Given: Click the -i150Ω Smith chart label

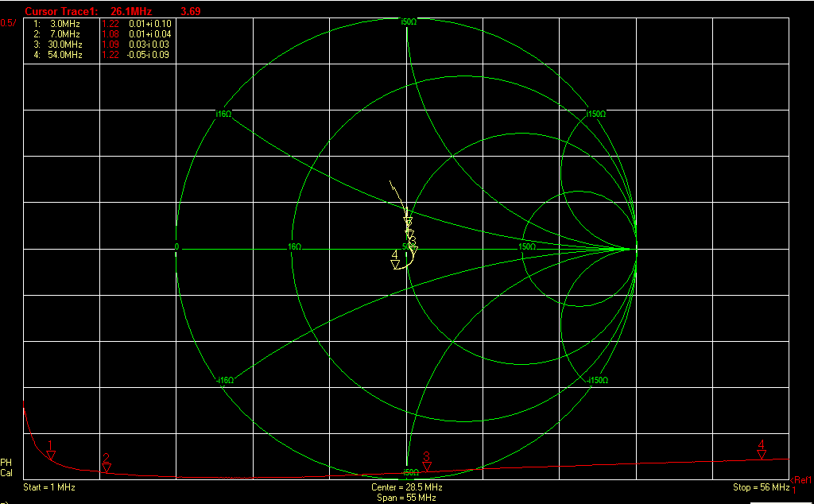Looking at the screenshot, I should 598,380.
